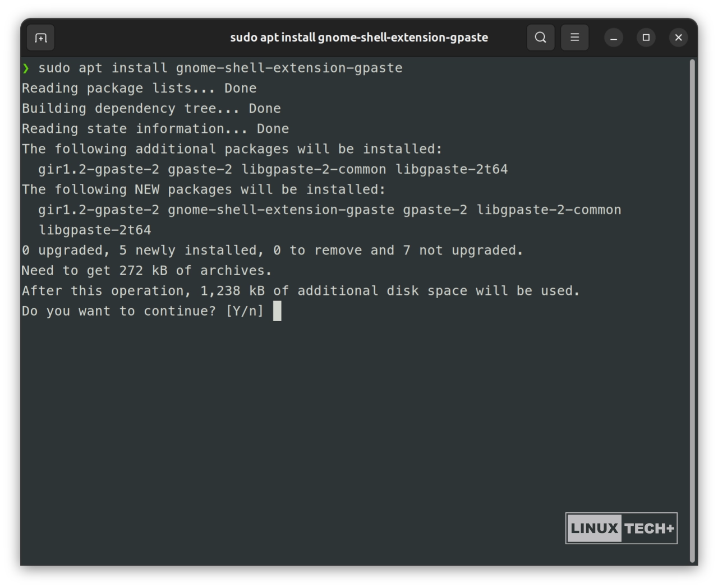Click the new tab icon at top left
The height and width of the screenshot is (588, 718).
tap(40, 38)
